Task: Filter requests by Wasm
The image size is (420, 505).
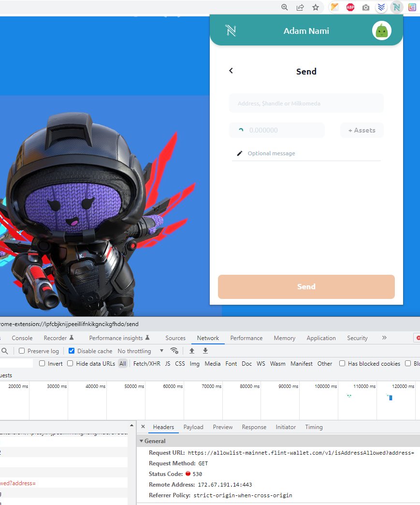Action: pyautogui.click(x=277, y=363)
